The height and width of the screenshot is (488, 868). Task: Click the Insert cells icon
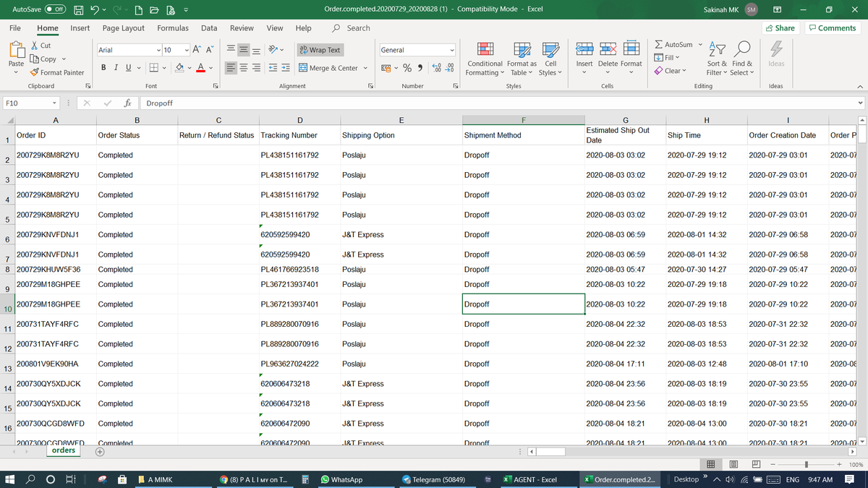584,49
